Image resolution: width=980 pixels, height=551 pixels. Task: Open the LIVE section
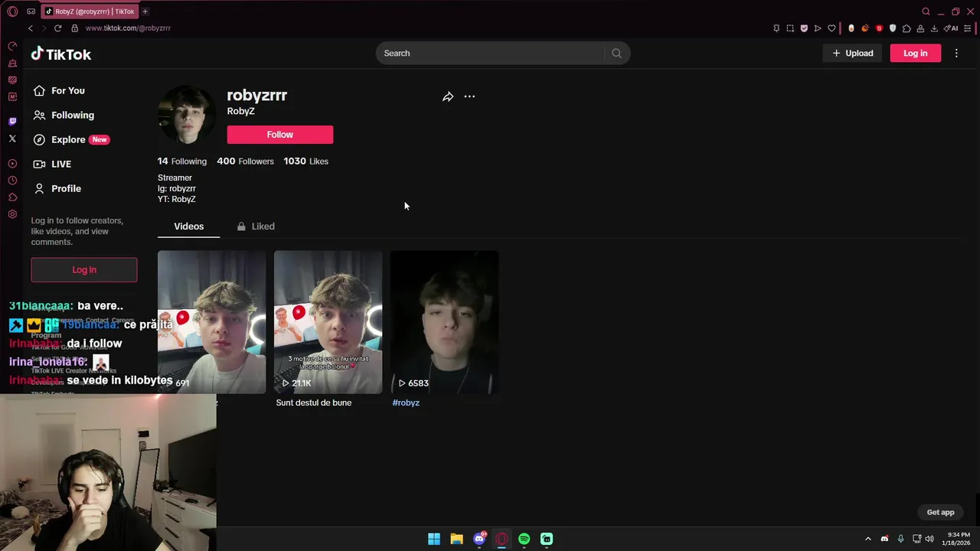pyautogui.click(x=52, y=164)
